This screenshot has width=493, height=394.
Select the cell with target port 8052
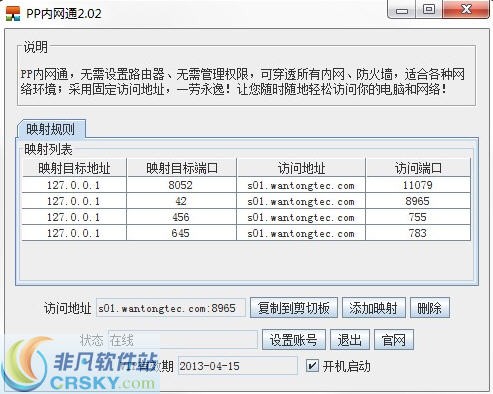point(181,185)
